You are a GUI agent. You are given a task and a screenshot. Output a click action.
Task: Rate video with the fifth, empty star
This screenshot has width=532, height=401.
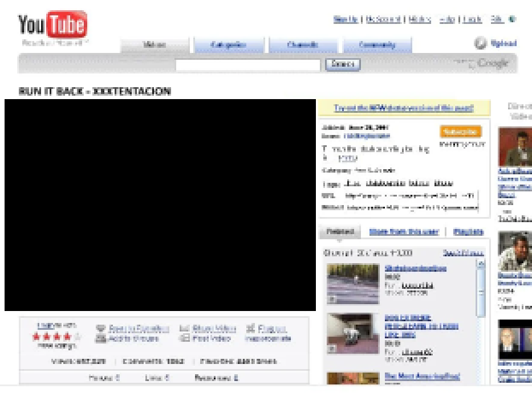(78, 337)
